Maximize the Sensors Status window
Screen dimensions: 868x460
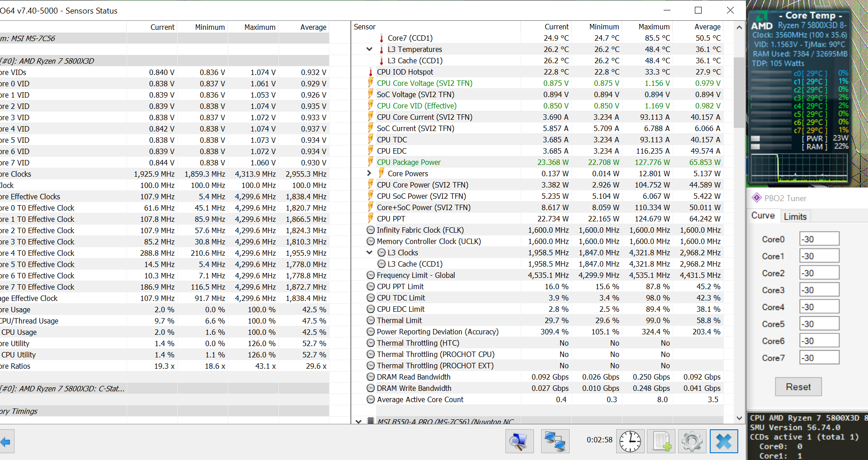698,10
